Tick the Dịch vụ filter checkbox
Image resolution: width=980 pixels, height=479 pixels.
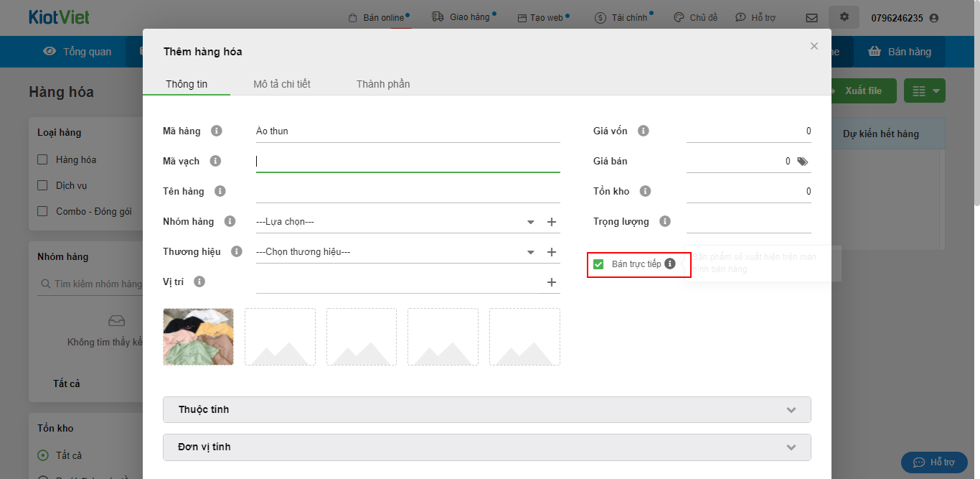(42, 185)
